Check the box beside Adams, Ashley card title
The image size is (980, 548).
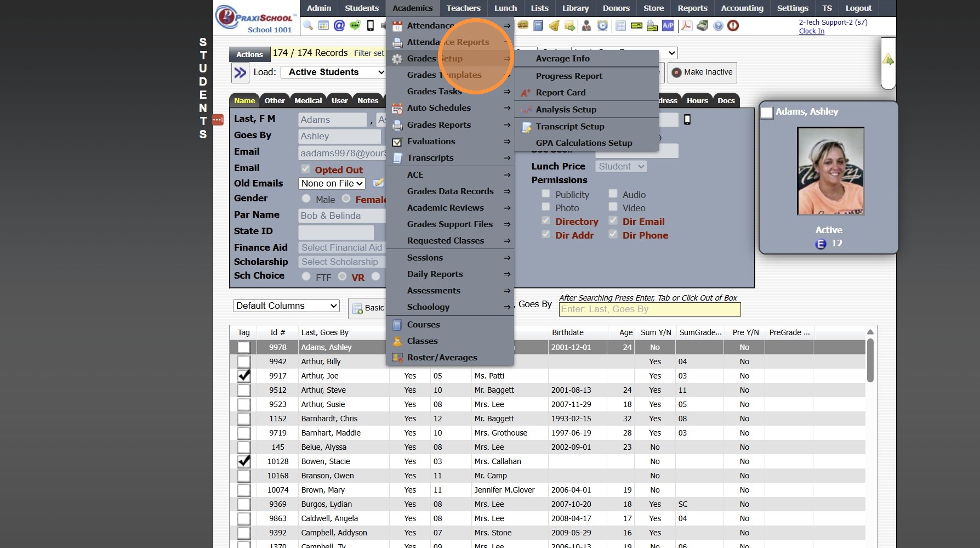click(767, 112)
